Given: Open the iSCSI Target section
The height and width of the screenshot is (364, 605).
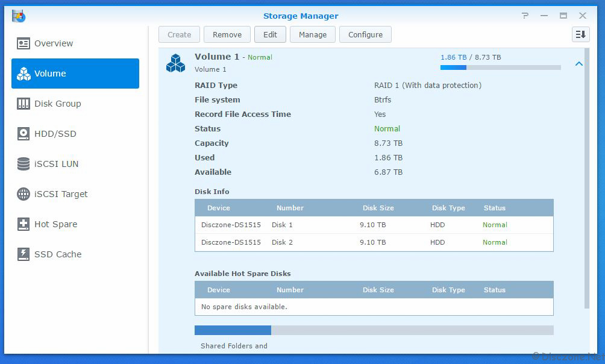Looking at the screenshot, I should [x=75, y=194].
